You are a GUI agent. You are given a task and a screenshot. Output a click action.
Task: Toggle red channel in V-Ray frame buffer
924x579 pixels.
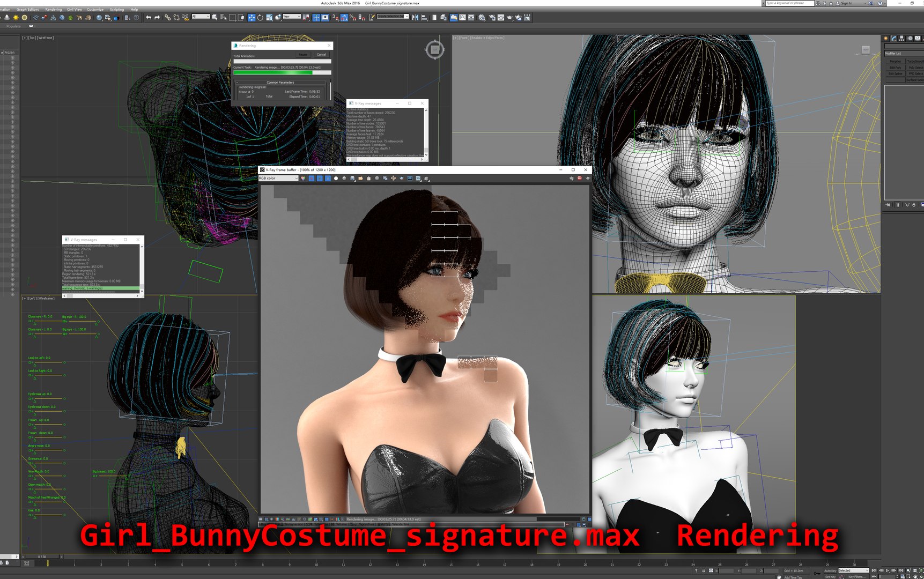(x=311, y=179)
